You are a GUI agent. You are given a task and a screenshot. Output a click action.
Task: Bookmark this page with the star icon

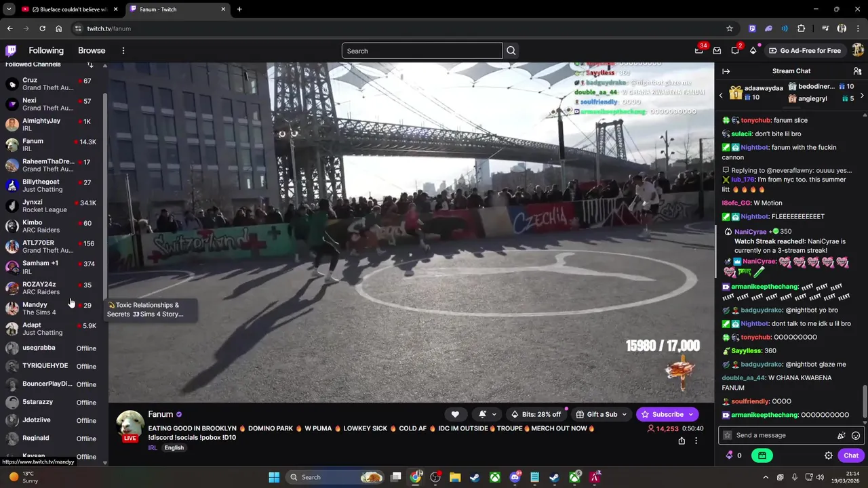point(730,28)
